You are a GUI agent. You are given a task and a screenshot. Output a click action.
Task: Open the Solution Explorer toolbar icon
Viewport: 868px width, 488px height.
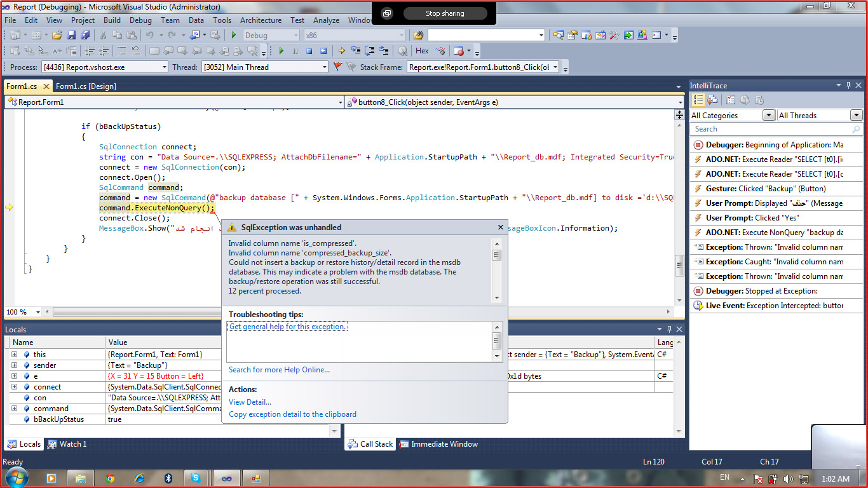pos(558,36)
